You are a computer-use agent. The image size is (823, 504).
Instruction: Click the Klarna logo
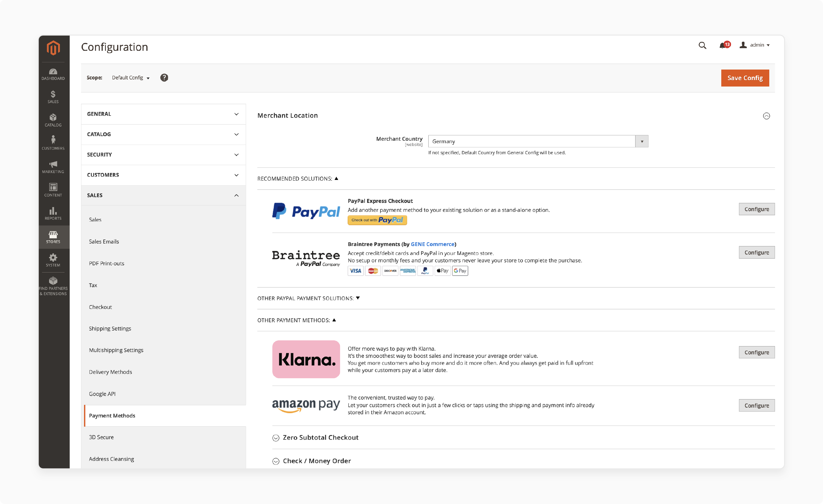(x=306, y=359)
